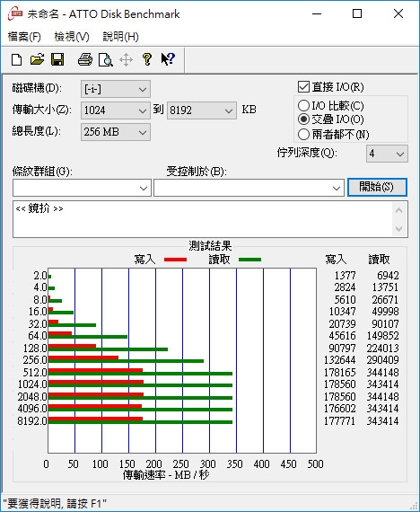Open the 檔案(F) menu
Image resolution: width=420 pixels, height=512 pixels.
(24, 36)
